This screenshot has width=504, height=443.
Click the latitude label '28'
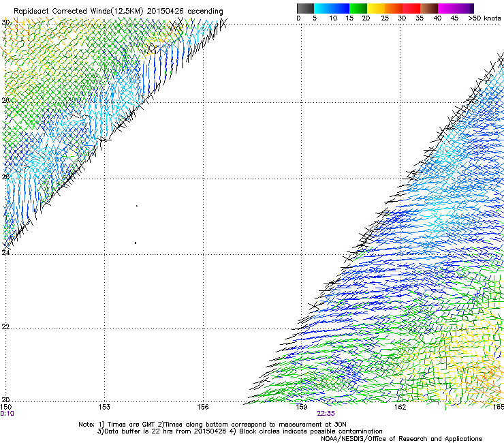[5, 100]
